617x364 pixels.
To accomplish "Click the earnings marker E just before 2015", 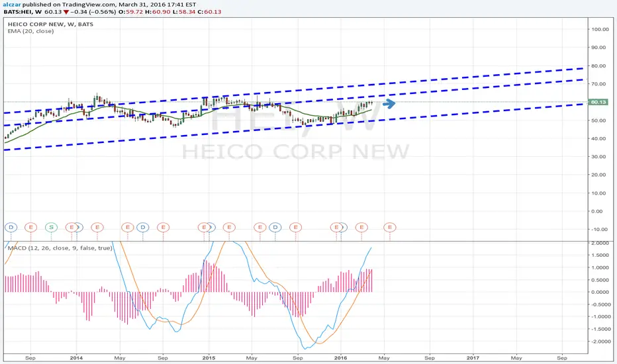I will click(204, 227).
